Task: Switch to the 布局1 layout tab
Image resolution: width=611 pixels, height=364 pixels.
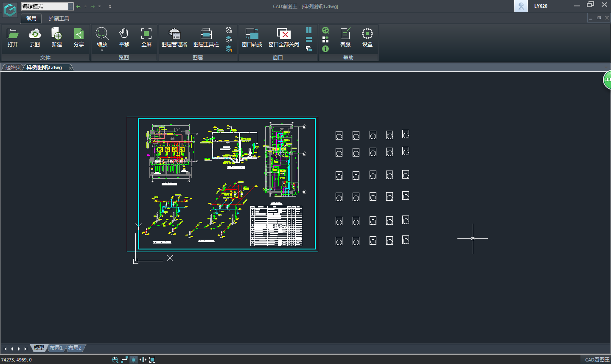Action: [x=56, y=348]
